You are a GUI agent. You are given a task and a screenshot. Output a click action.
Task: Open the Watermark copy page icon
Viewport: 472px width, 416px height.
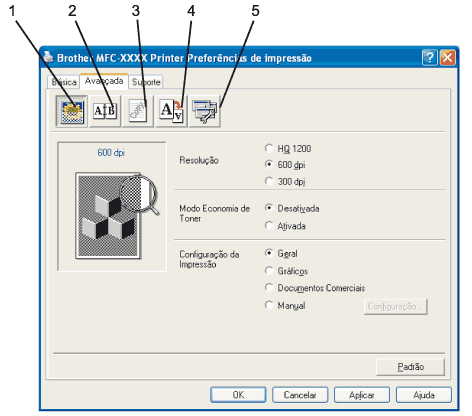tap(138, 111)
